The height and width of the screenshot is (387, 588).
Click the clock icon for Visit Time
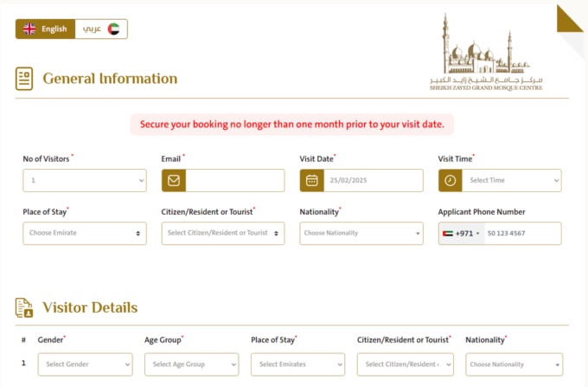coord(450,180)
